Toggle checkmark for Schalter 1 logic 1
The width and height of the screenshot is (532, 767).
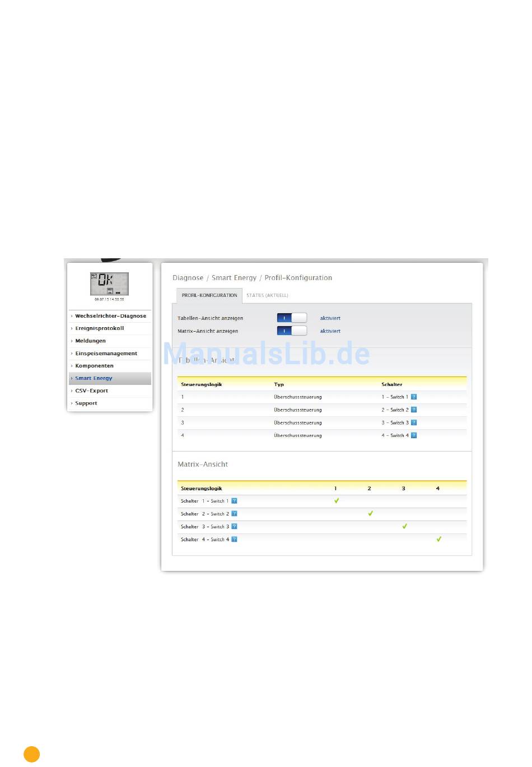point(337,501)
